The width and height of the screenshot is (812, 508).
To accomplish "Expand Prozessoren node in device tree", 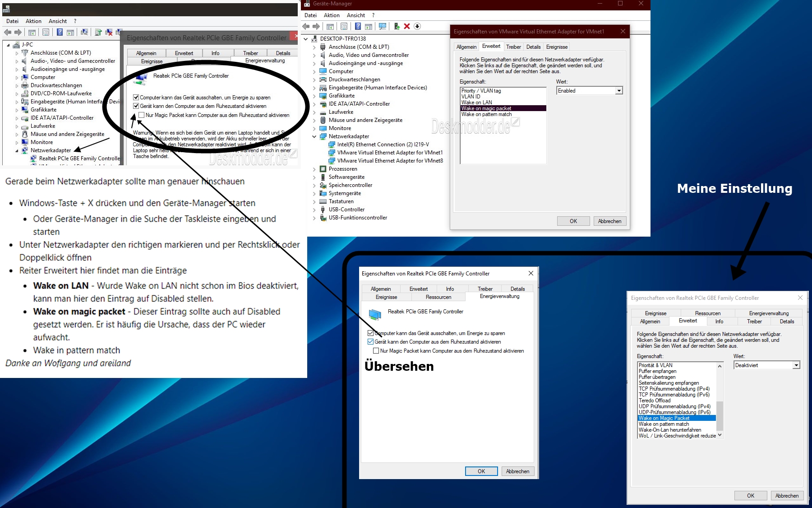I will tap(314, 169).
